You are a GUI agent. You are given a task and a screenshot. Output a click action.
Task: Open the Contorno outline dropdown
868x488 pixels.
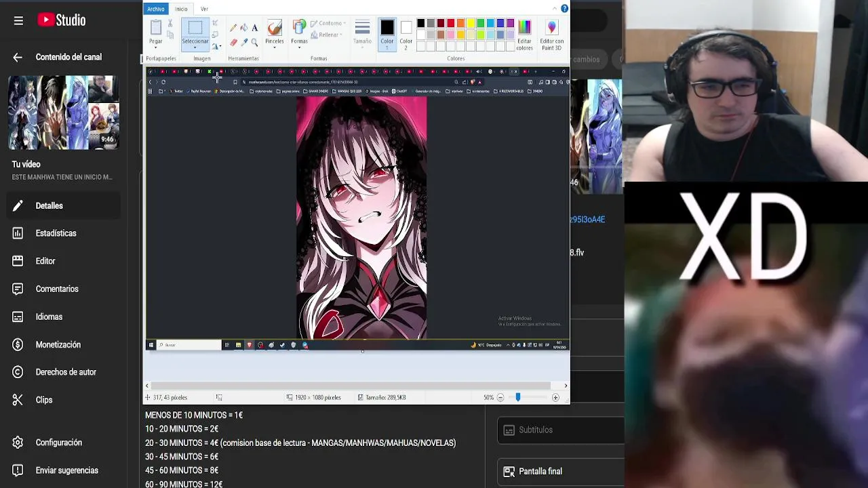pyautogui.click(x=328, y=24)
